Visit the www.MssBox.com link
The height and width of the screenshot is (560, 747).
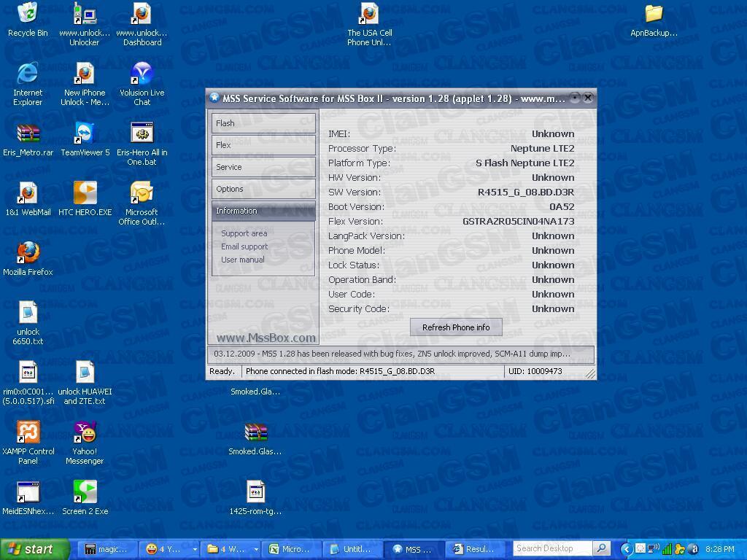click(x=266, y=338)
